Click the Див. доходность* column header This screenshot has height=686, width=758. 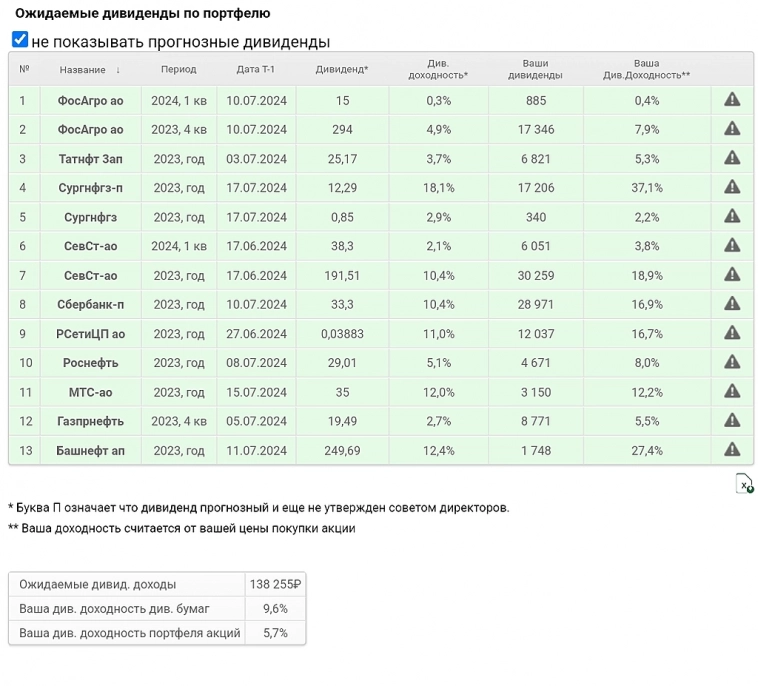(439, 69)
